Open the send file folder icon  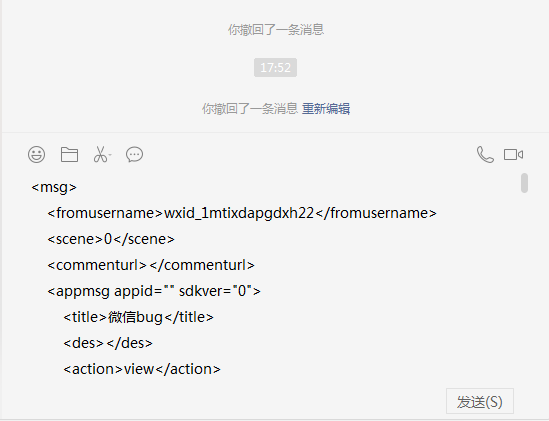point(69,154)
